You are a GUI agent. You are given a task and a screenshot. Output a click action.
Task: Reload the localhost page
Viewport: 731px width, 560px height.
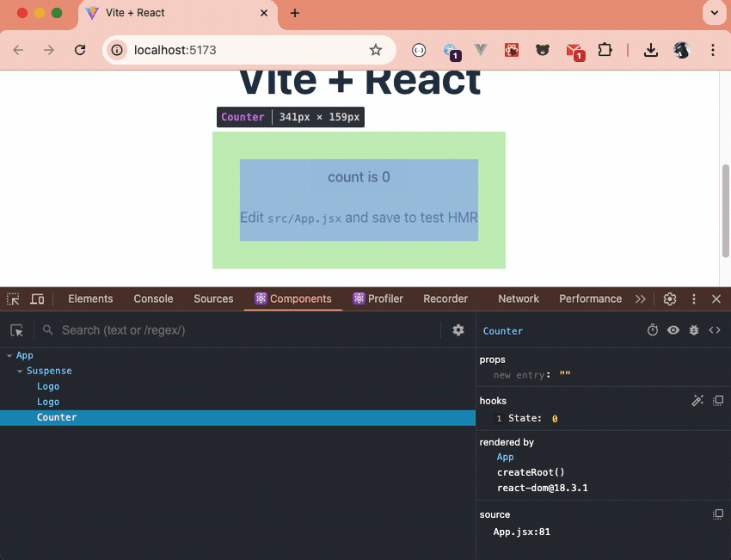click(80, 50)
